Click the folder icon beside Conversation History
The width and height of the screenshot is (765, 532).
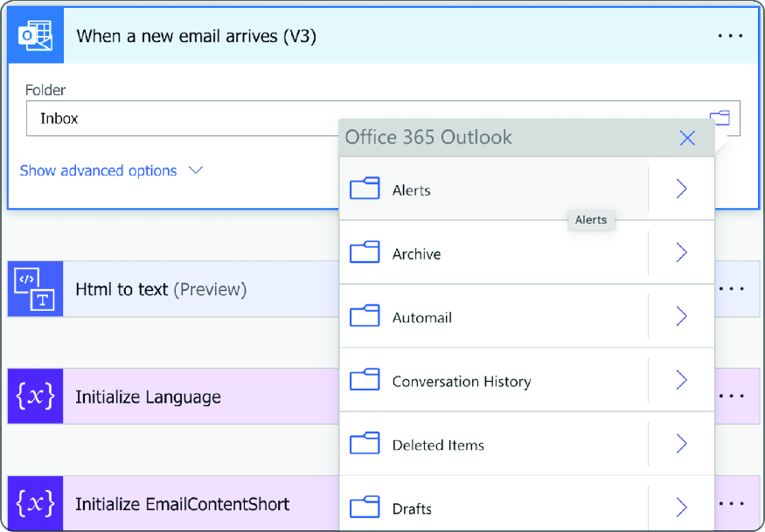pos(365,379)
